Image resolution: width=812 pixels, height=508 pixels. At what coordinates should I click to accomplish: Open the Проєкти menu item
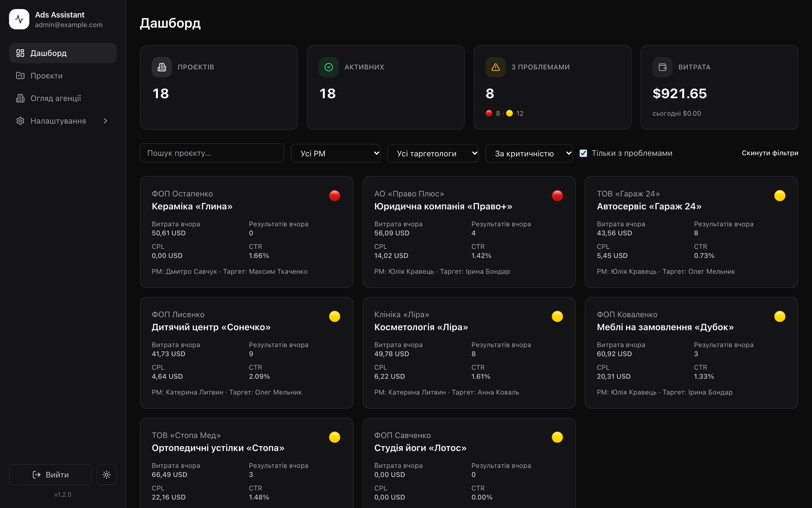point(63,76)
